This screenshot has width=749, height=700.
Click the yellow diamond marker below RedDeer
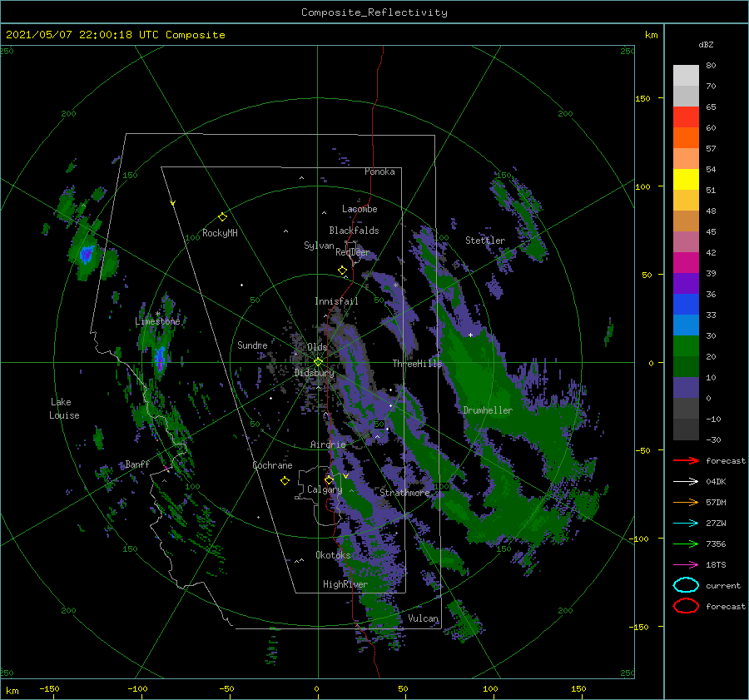coord(342,271)
